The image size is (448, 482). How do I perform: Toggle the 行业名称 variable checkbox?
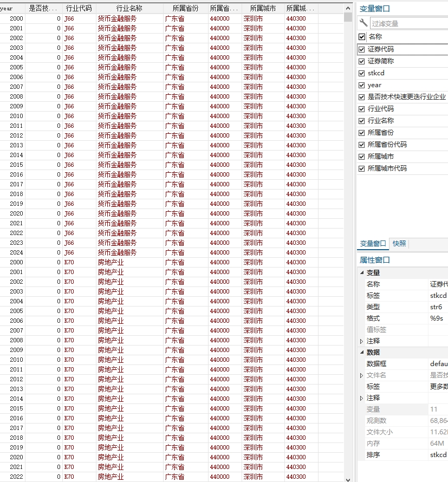point(362,121)
